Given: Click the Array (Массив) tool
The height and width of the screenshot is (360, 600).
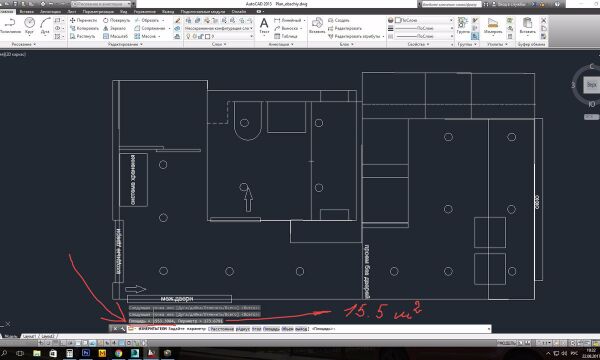Looking at the screenshot, I should click(x=145, y=36).
